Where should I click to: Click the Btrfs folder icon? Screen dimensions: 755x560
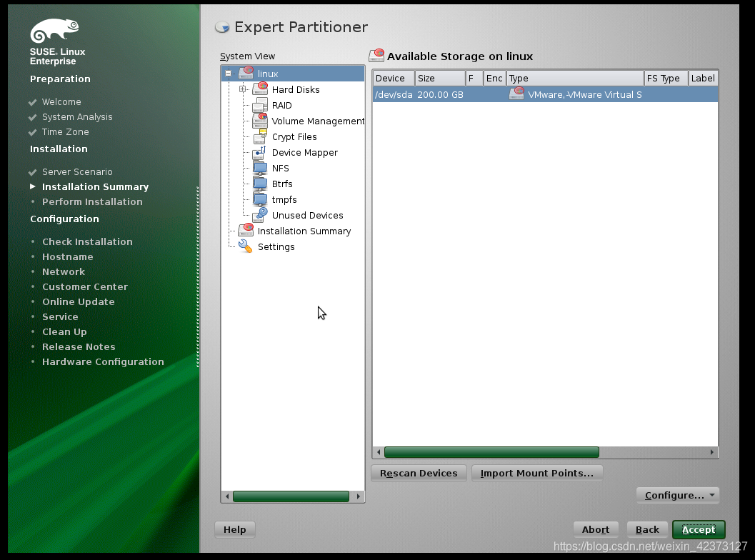point(260,184)
